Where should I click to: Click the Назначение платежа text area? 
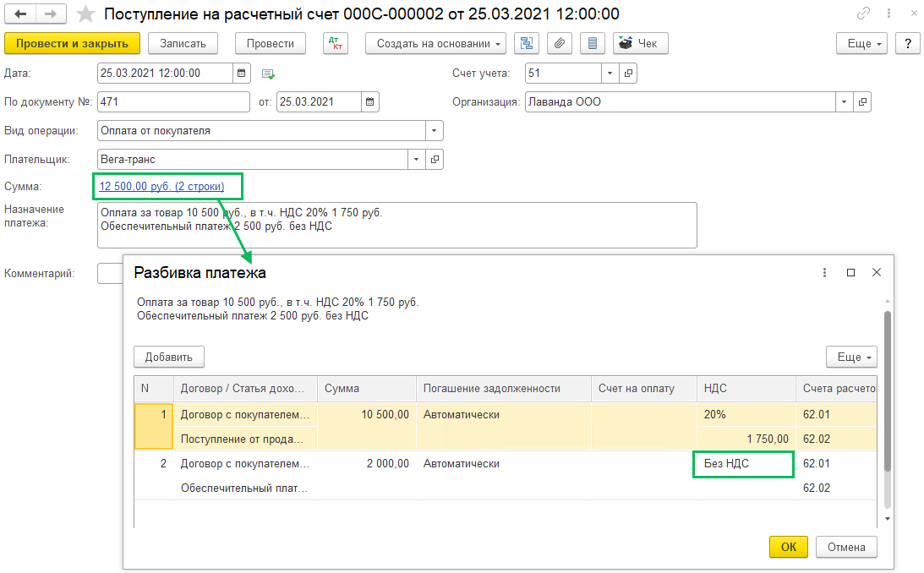(397, 225)
